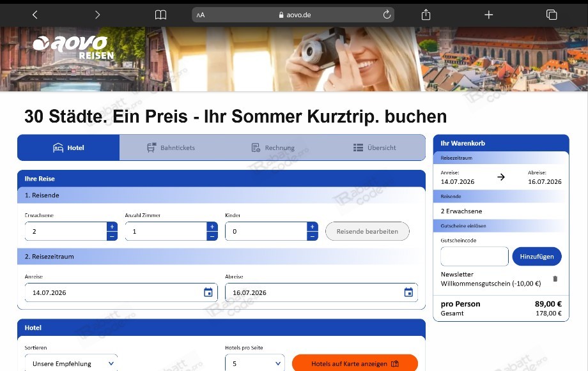Click the cart arrival date 14.07.2026
The image size is (588, 371).
point(458,182)
